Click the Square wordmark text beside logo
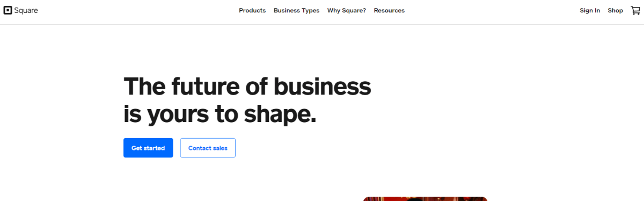644x201 pixels. point(26,11)
